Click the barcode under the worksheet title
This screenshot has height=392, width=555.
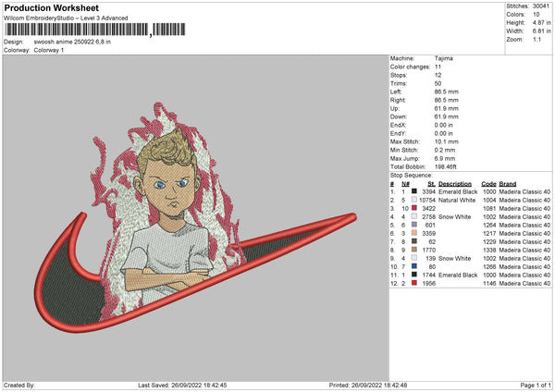point(95,30)
